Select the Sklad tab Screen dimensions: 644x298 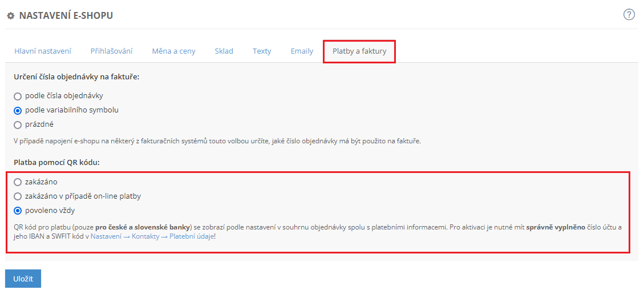click(224, 51)
